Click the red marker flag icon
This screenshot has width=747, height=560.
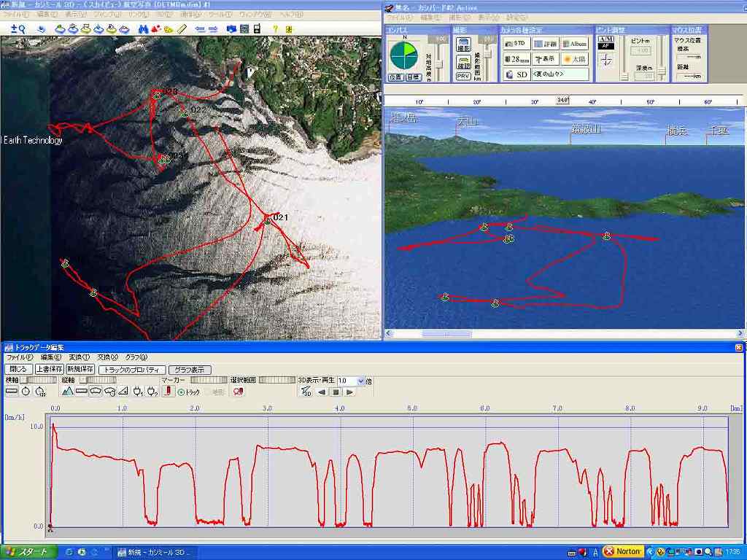167,392
